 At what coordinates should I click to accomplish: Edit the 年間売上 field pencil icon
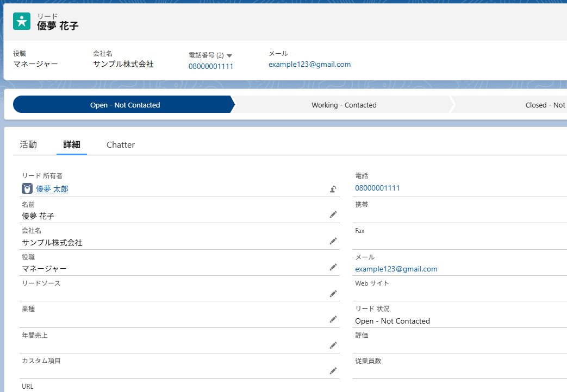333,345
